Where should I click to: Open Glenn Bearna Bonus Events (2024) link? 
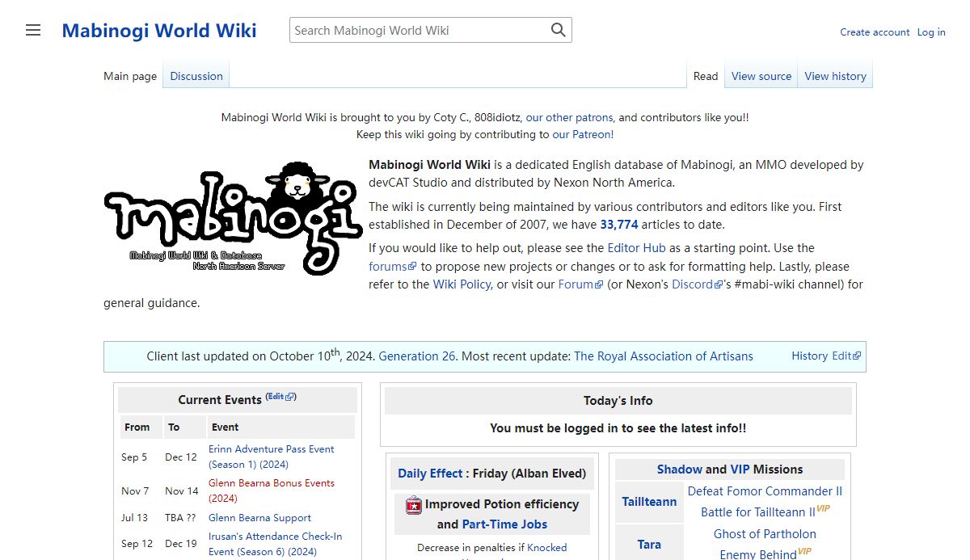tap(271, 491)
